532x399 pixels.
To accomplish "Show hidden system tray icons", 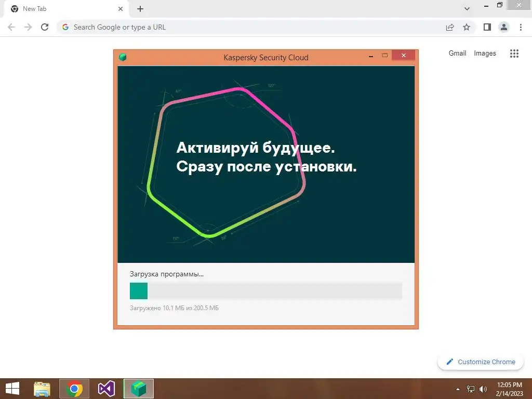I will pos(458,389).
